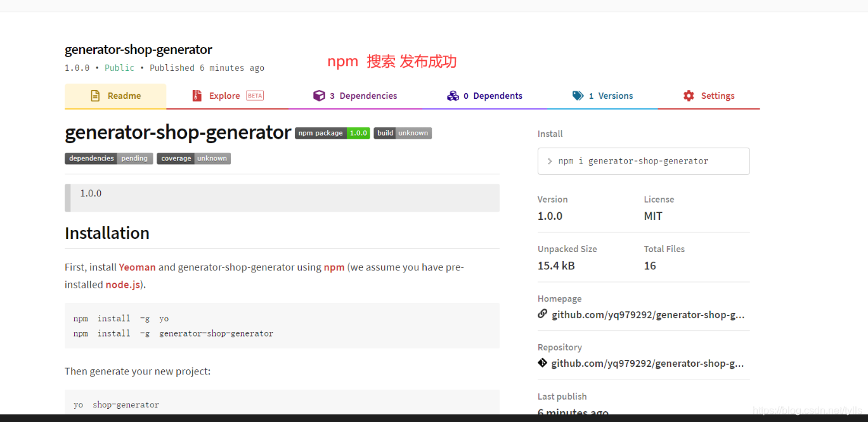Click the Explore zip-file icon
The image size is (868, 422).
[x=197, y=96]
